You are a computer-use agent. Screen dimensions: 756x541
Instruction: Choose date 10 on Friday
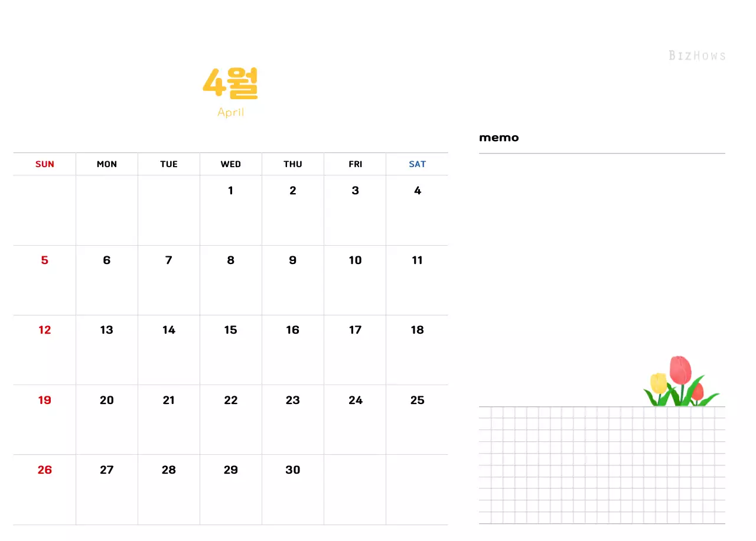[355, 260]
